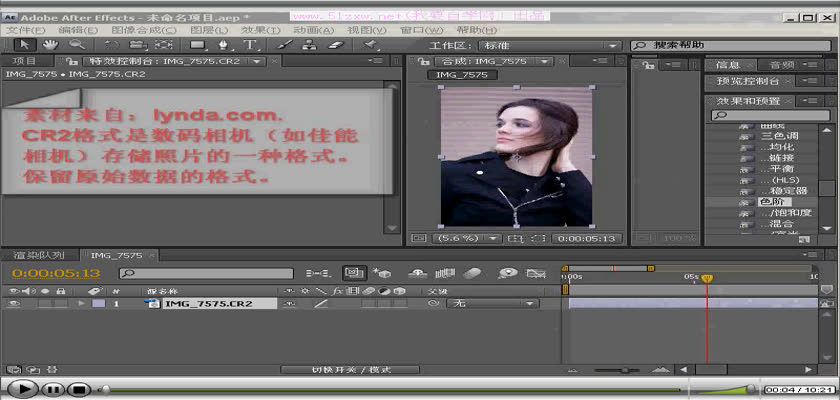Viewport: 840px width, 400px height.
Task: Click the parent pick-whip for IMG_7575.CR2
Action: (x=432, y=304)
